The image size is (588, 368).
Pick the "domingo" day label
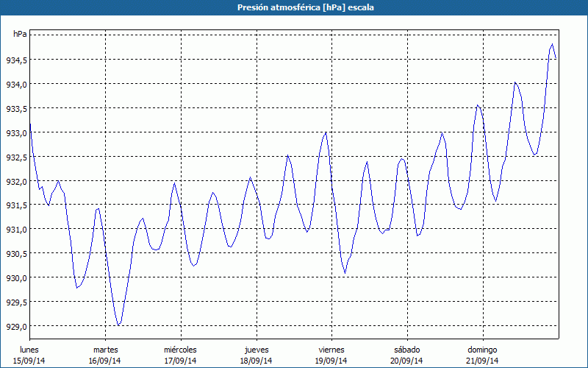482,350
